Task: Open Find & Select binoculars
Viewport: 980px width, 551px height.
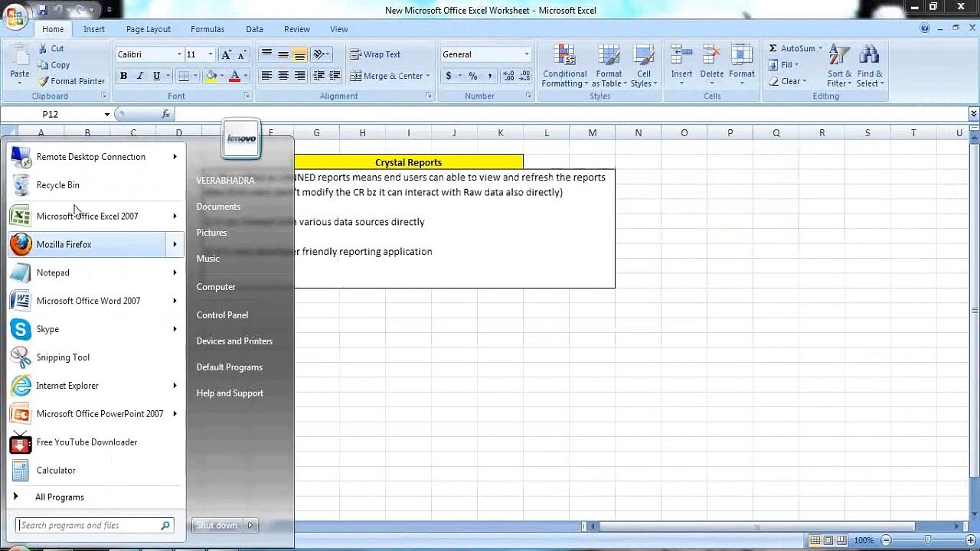Action: [869, 66]
